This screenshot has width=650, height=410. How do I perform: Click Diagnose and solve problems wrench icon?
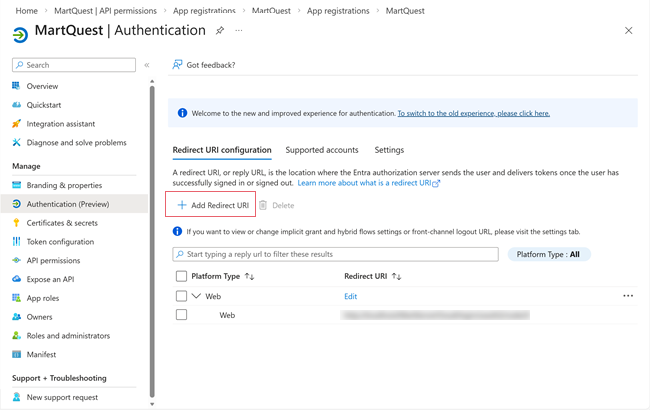(16, 142)
